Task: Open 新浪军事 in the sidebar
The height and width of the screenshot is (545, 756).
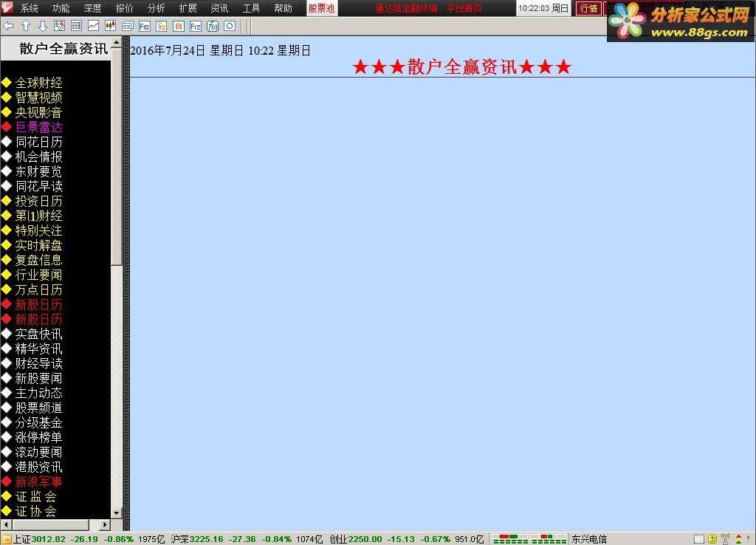Action: [x=38, y=481]
